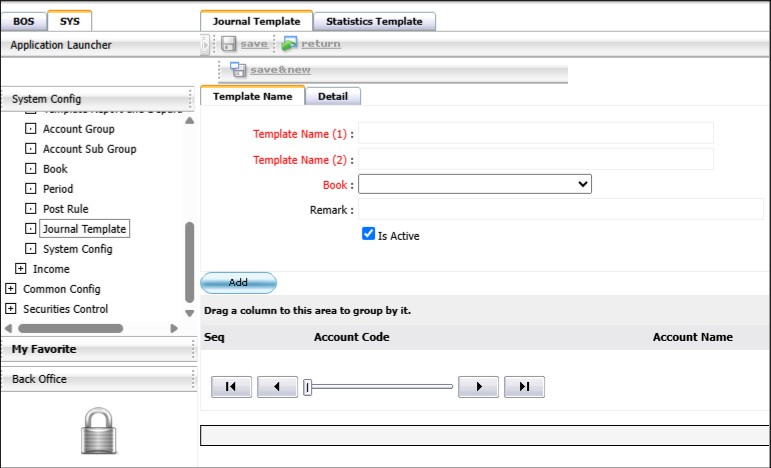771x468 pixels.
Task: Expand the Income tree node
Action: [x=21, y=269]
